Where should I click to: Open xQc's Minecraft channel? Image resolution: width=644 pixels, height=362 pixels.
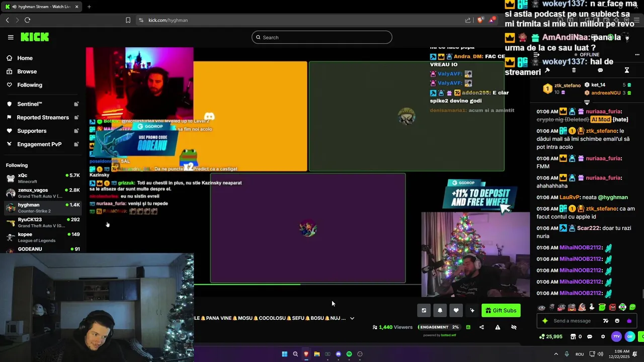tap(43, 178)
